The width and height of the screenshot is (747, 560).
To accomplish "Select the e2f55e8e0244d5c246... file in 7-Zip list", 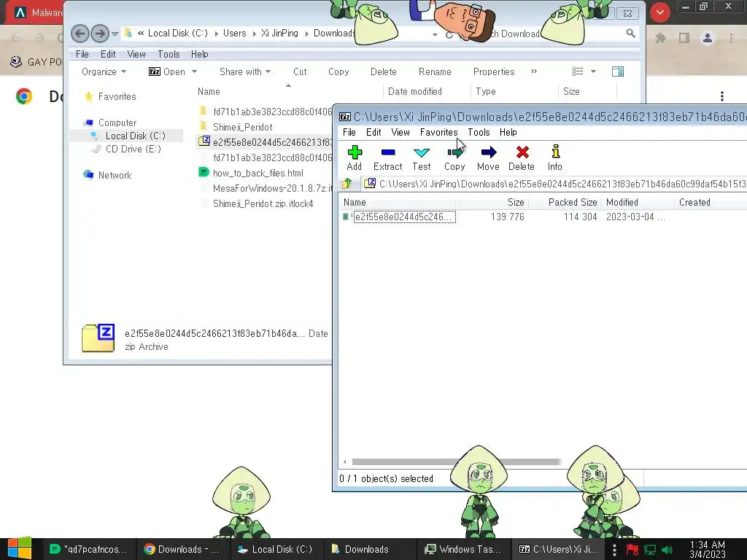I will pyautogui.click(x=403, y=217).
